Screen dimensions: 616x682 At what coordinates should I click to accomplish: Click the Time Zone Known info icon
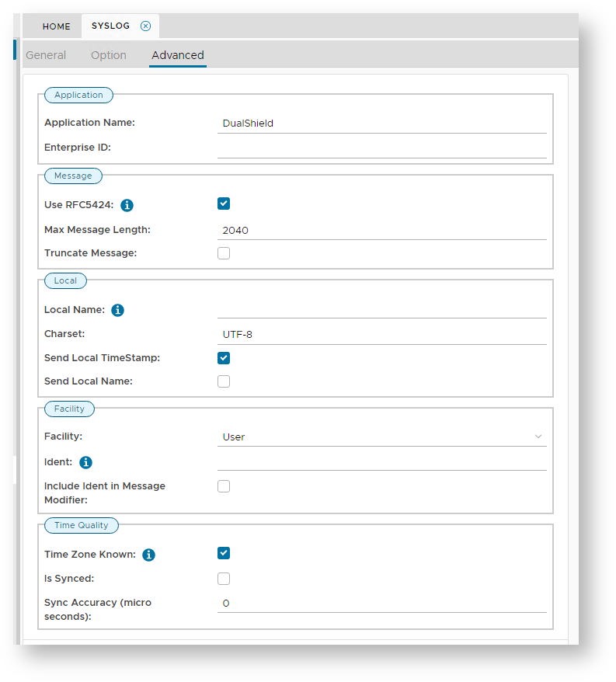[x=148, y=554]
